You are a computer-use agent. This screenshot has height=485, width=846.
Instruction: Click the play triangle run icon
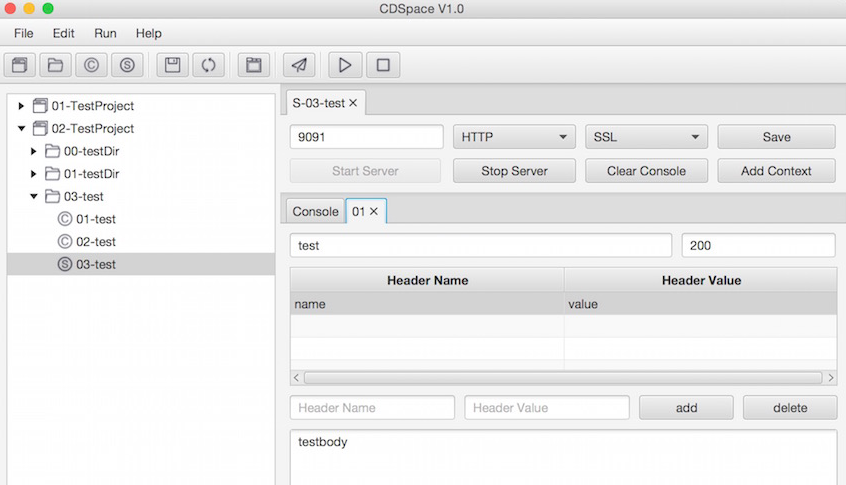345,65
